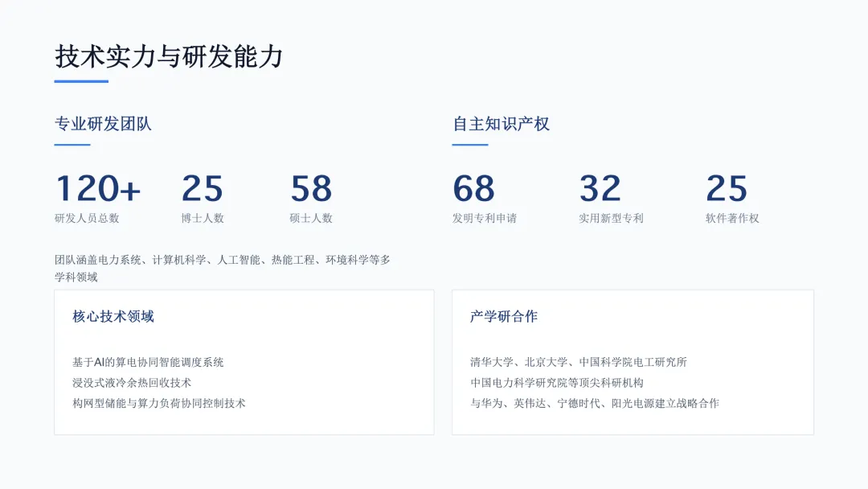Viewport: 868px width, 489px height.
Task: Click the 研发人员总数 label
Action: pos(87,218)
